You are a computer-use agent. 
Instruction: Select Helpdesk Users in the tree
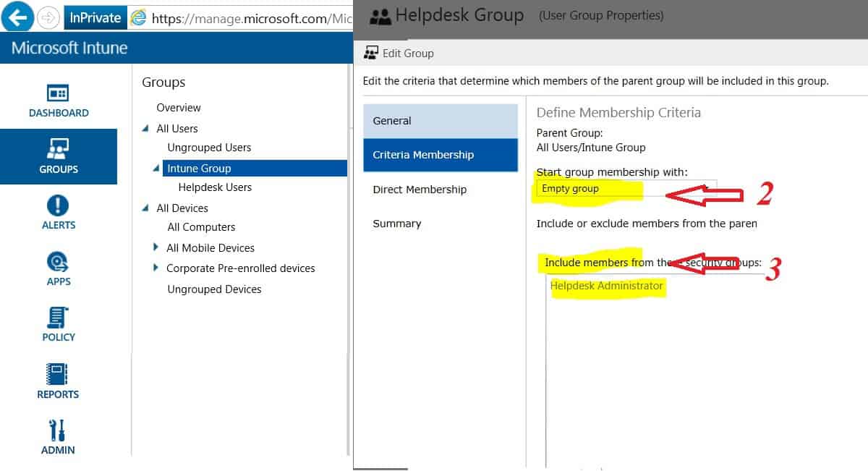point(215,187)
